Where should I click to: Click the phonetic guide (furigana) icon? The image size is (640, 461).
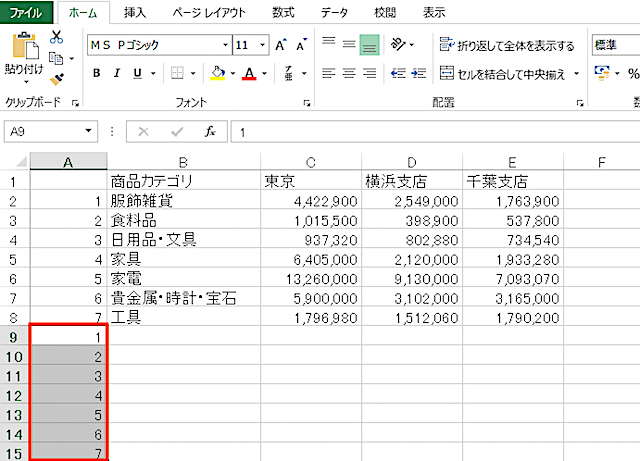(289, 73)
